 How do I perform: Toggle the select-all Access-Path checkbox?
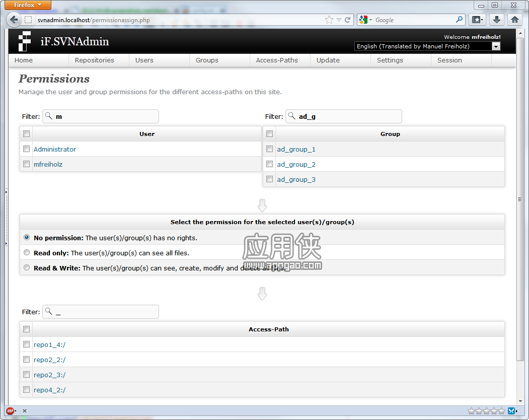pyautogui.click(x=26, y=329)
